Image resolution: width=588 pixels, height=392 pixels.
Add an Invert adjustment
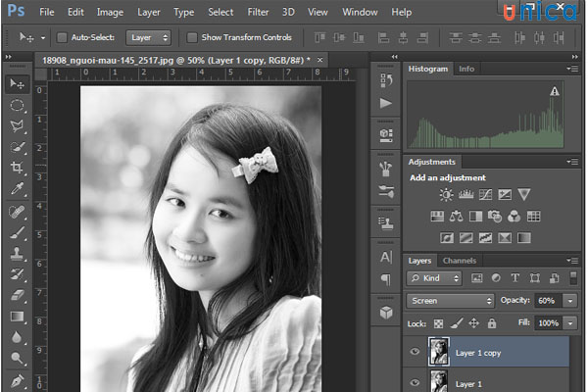pyautogui.click(x=447, y=238)
